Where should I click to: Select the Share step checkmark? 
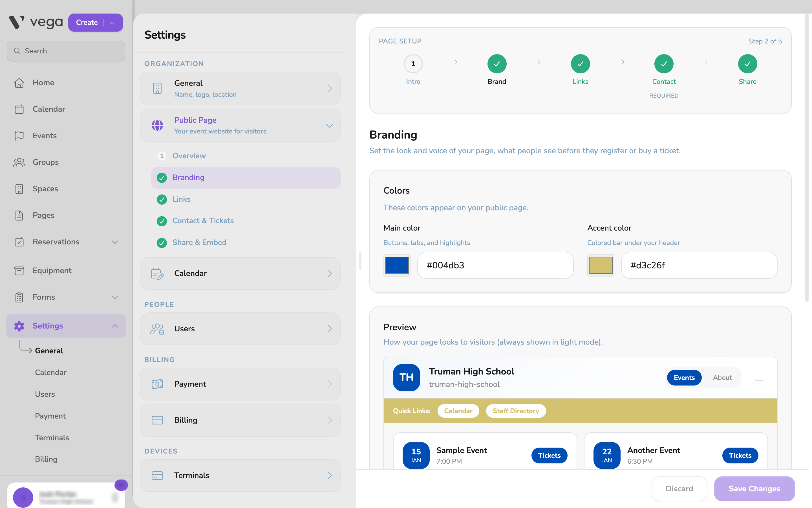coord(747,63)
